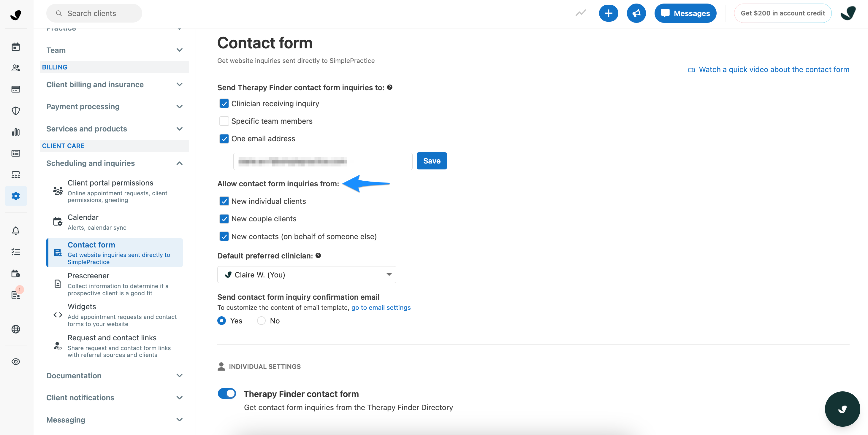Click the Save email button
This screenshot has width=868, height=435.
point(432,161)
